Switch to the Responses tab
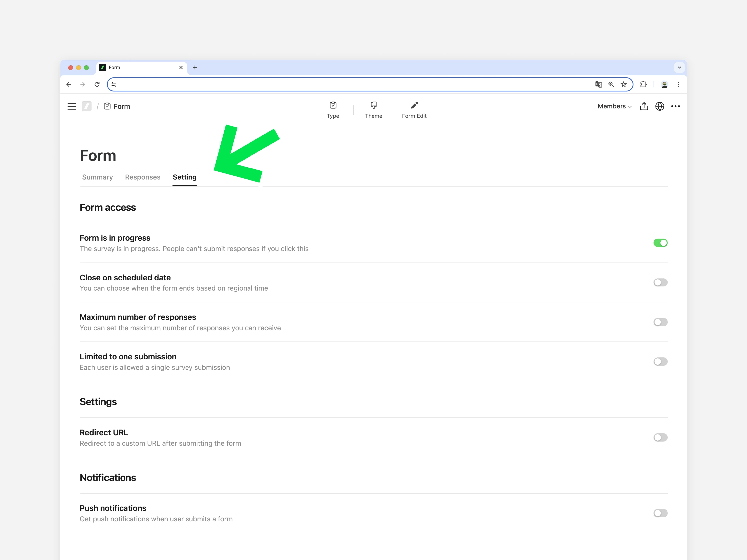 coord(142,177)
